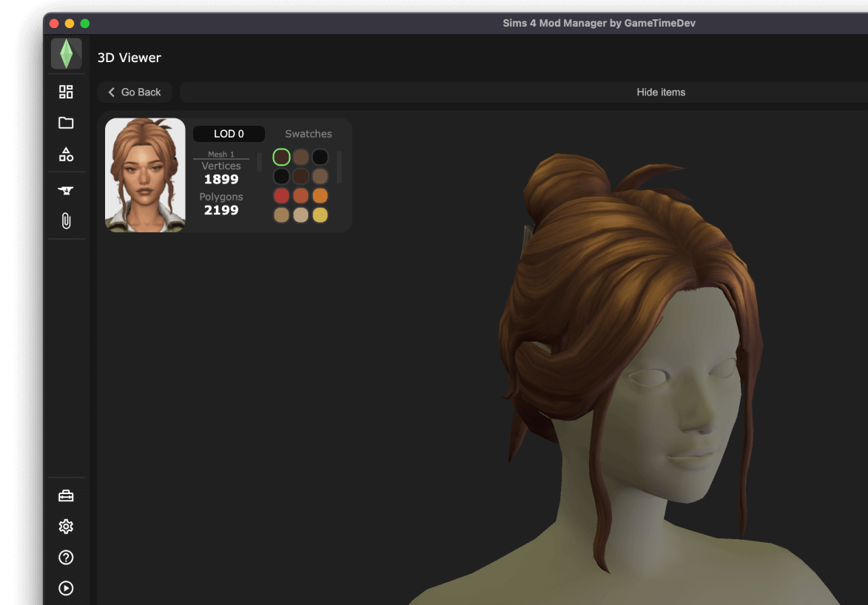Select the shapes/assets icon in the sidebar
868x605 pixels.
tap(66, 155)
